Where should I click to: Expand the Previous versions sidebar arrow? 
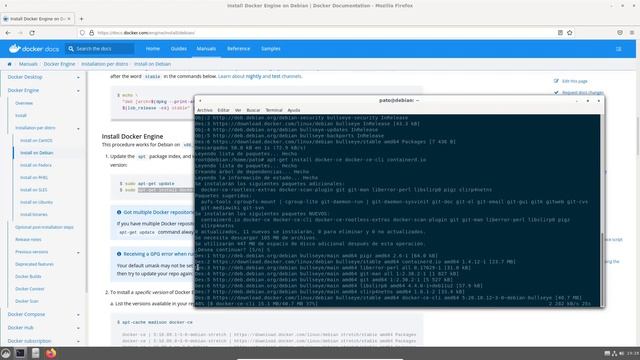click(78, 253)
